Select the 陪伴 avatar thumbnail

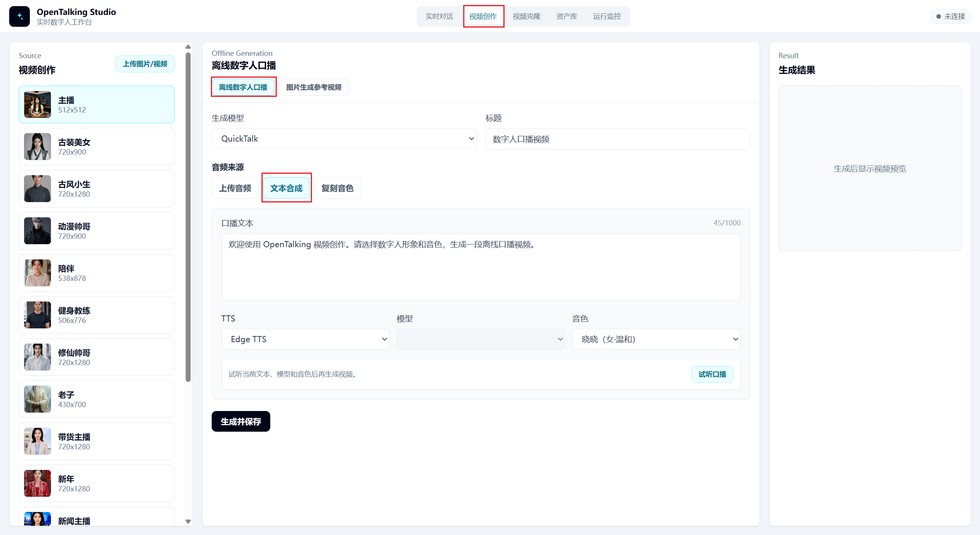(x=38, y=273)
